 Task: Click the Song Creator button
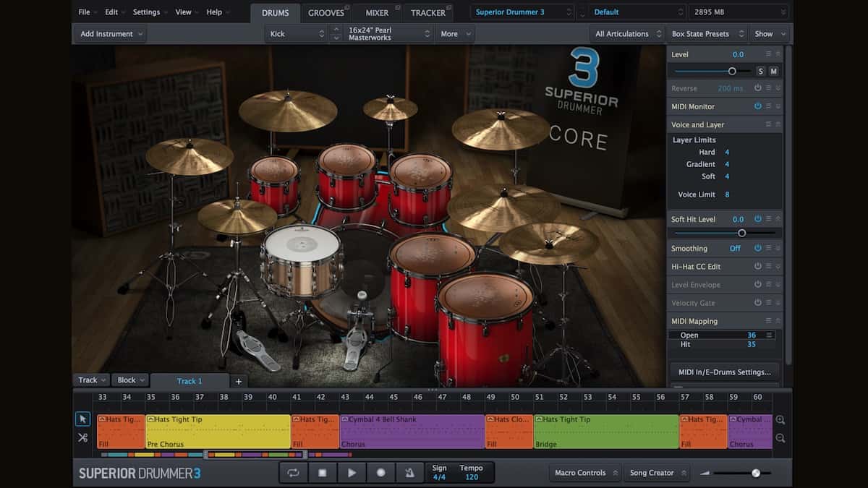[656, 472]
